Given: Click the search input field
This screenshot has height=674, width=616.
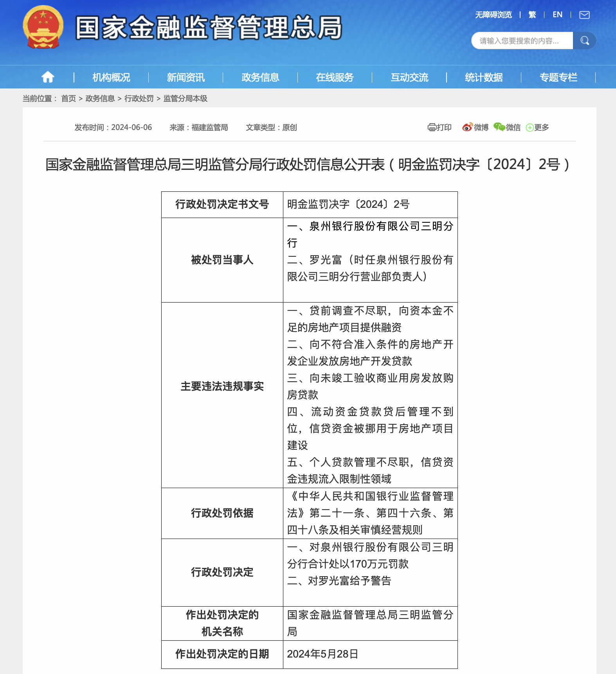Looking at the screenshot, I should (522, 41).
